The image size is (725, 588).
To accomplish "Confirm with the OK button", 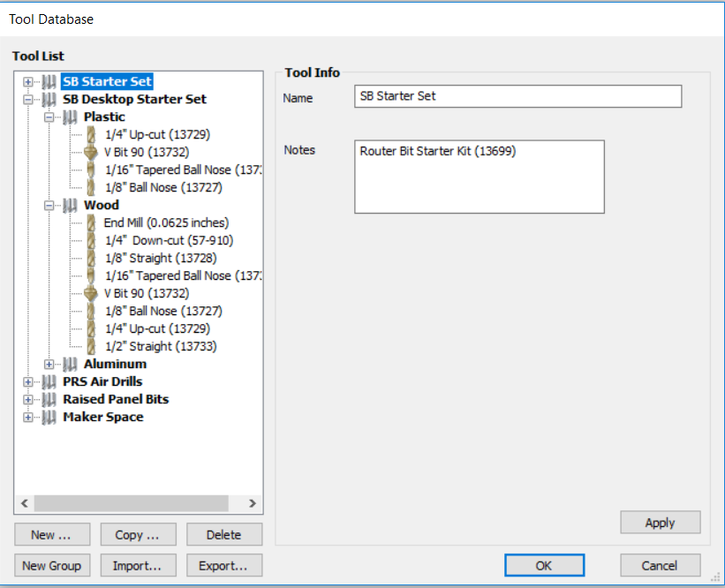I will (544, 565).
